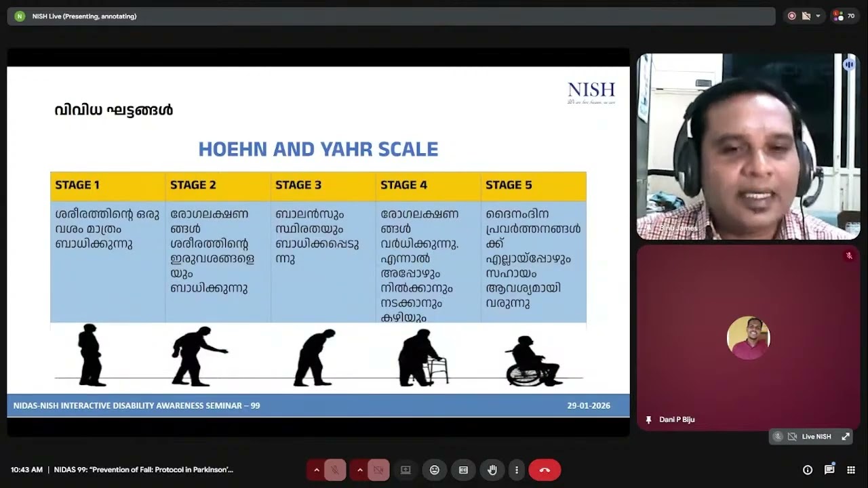Click the pin icon beside Dani P Biju
The width and height of the screenshot is (868, 488).
pos(649,420)
